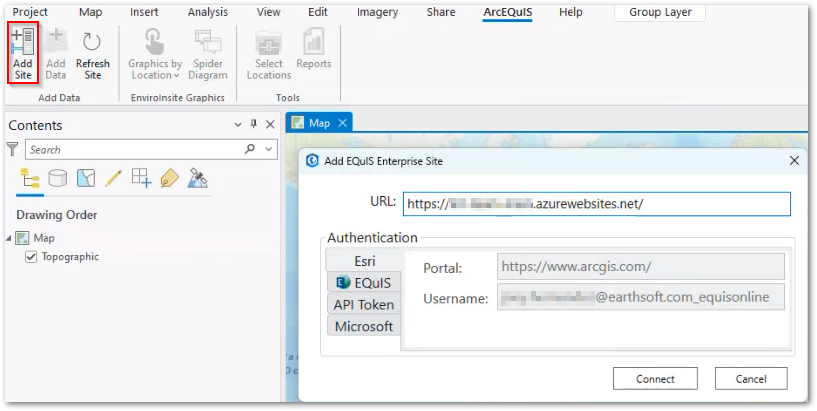Viewport: 817px width, 411px height.
Task: Select the Map item in Contents
Action: pos(44,238)
